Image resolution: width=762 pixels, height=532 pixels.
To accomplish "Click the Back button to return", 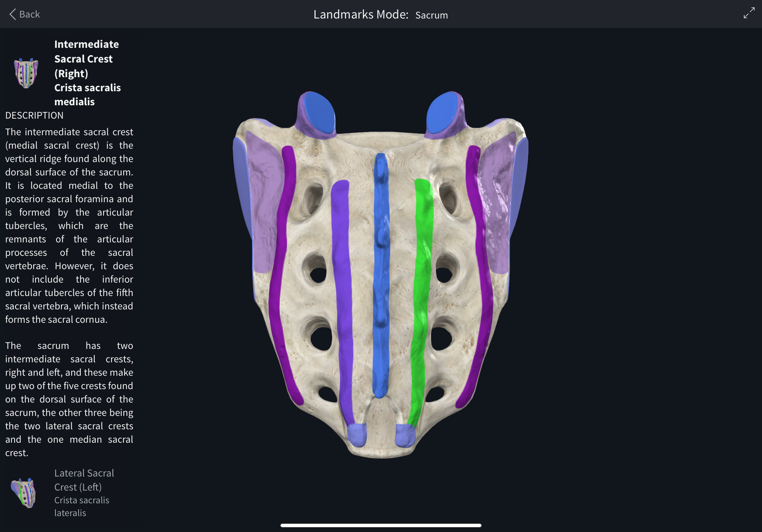I will coord(23,14).
